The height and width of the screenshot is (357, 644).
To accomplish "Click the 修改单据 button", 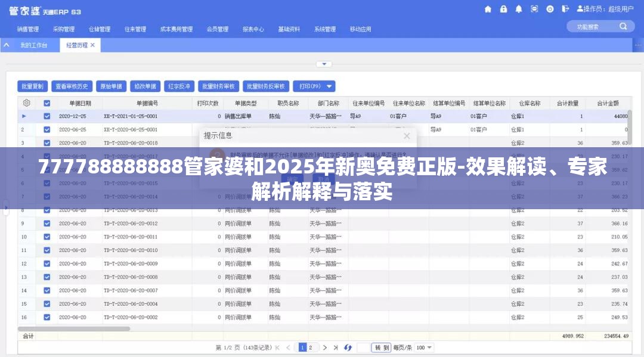I will tap(145, 86).
